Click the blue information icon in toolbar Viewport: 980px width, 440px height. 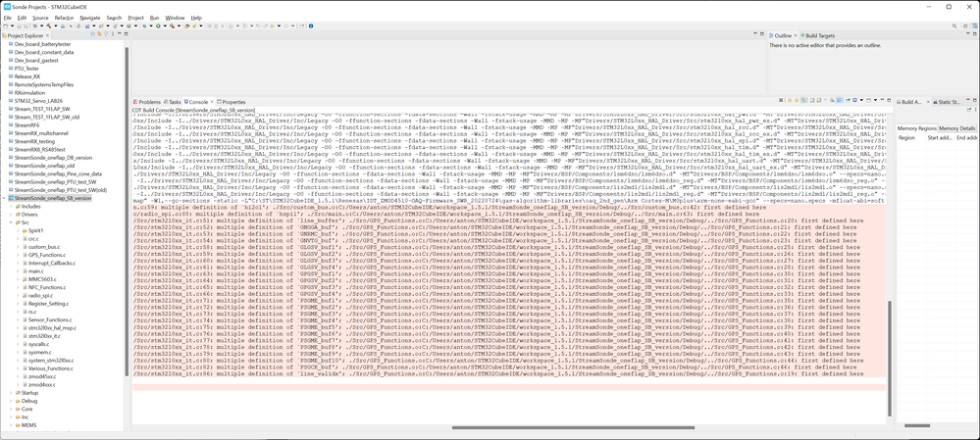click(311, 26)
